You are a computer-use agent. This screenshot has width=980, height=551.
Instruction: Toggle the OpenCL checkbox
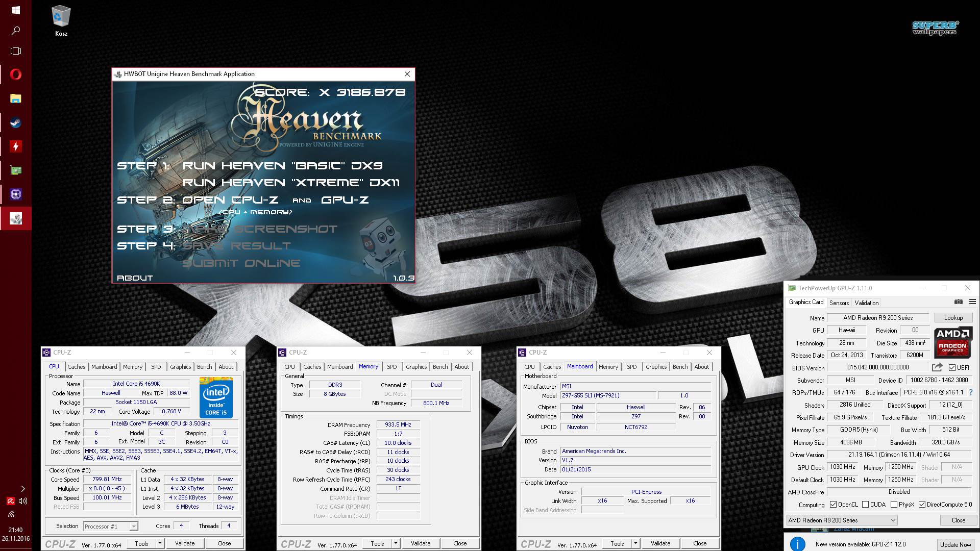click(x=833, y=505)
